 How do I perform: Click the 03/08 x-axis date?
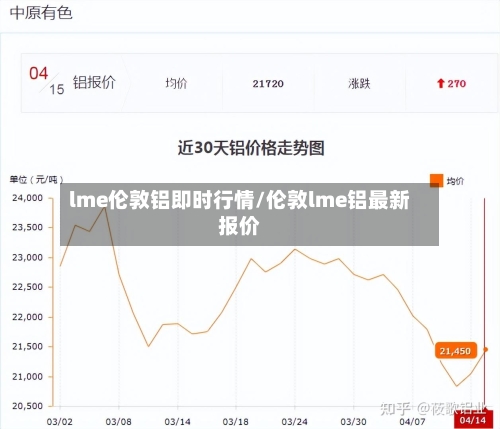(x=118, y=422)
